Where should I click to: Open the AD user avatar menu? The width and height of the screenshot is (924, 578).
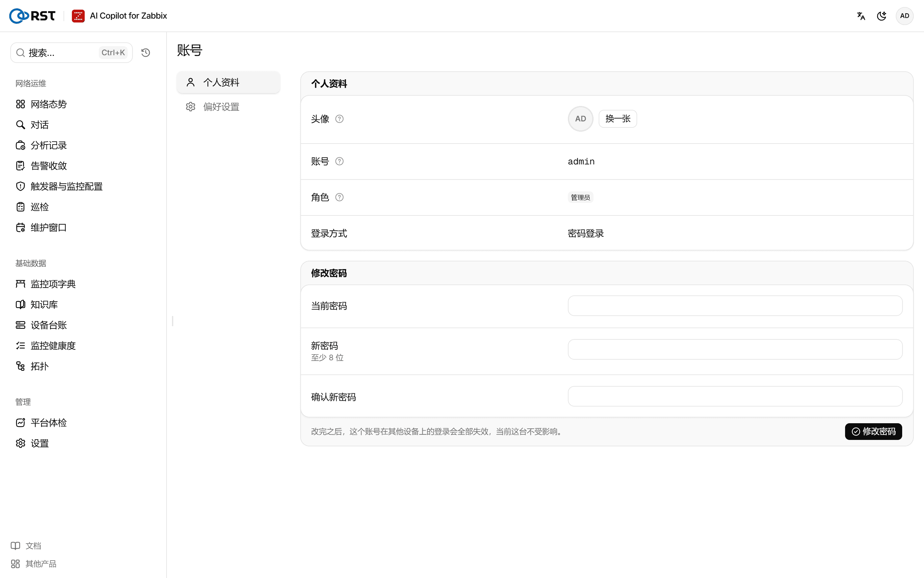[x=904, y=16]
